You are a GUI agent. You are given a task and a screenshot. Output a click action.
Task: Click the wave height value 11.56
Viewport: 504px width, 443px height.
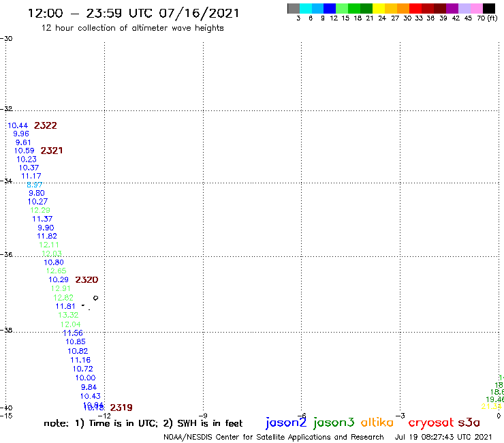73,333
